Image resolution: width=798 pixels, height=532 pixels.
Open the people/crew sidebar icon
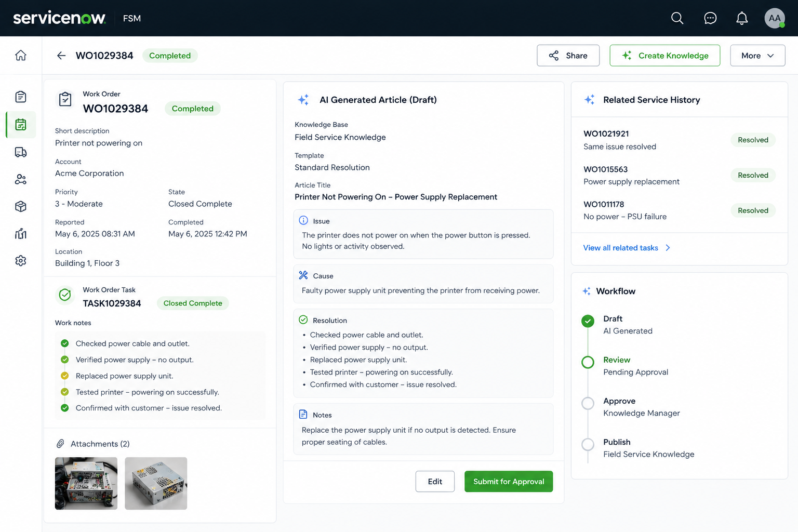(21, 179)
